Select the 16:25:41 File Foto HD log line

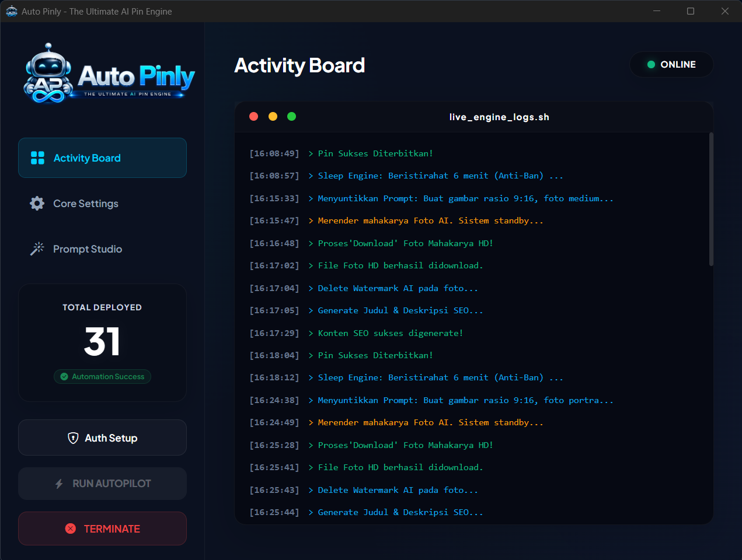click(366, 467)
